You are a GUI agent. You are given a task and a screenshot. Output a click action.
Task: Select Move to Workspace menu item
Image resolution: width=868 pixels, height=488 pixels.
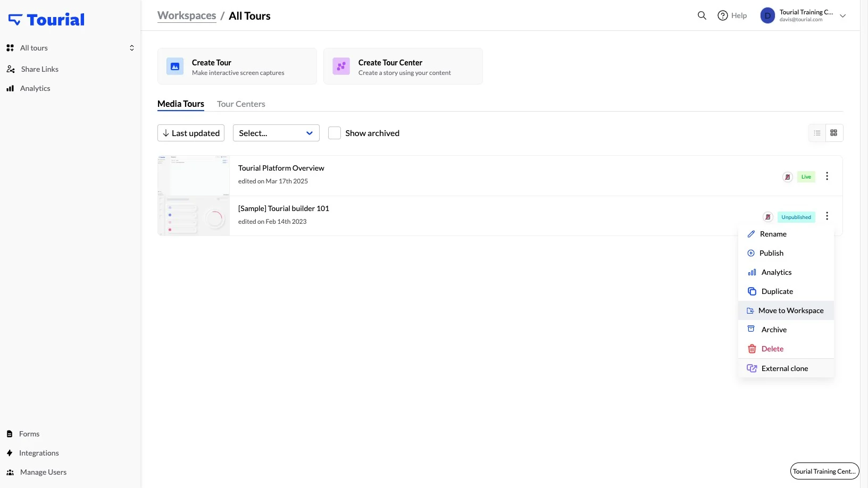point(786,310)
